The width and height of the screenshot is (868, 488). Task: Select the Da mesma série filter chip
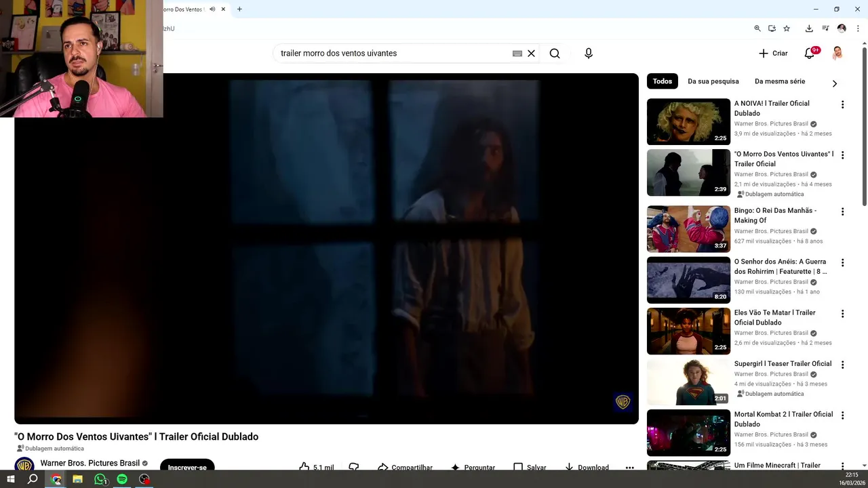coord(780,81)
